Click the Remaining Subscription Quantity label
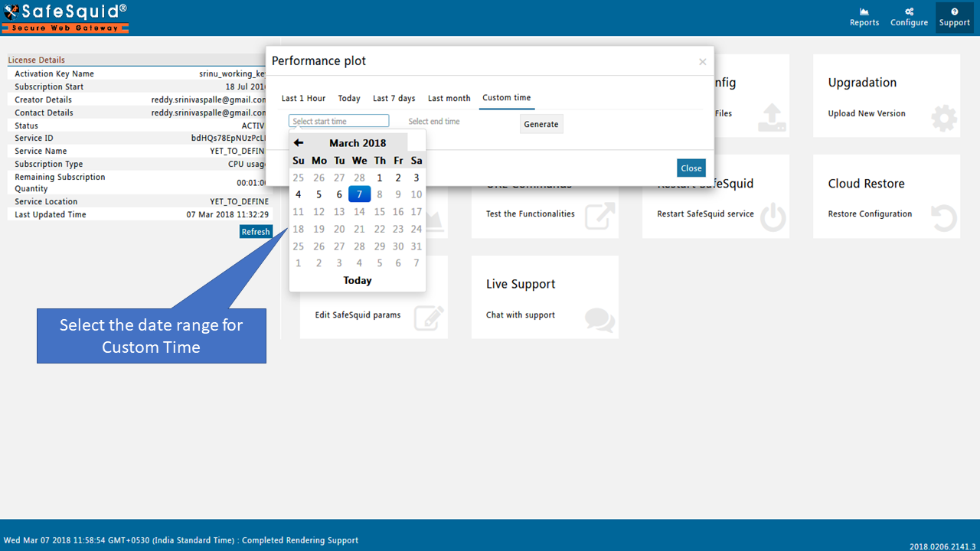Image resolution: width=980 pixels, height=551 pixels. pyautogui.click(x=60, y=182)
